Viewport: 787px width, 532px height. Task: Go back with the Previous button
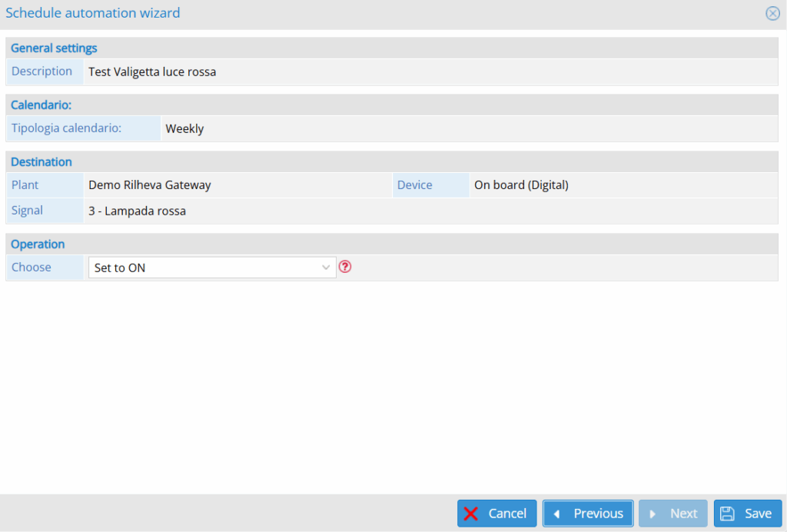pyautogui.click(x=588, y=513)
